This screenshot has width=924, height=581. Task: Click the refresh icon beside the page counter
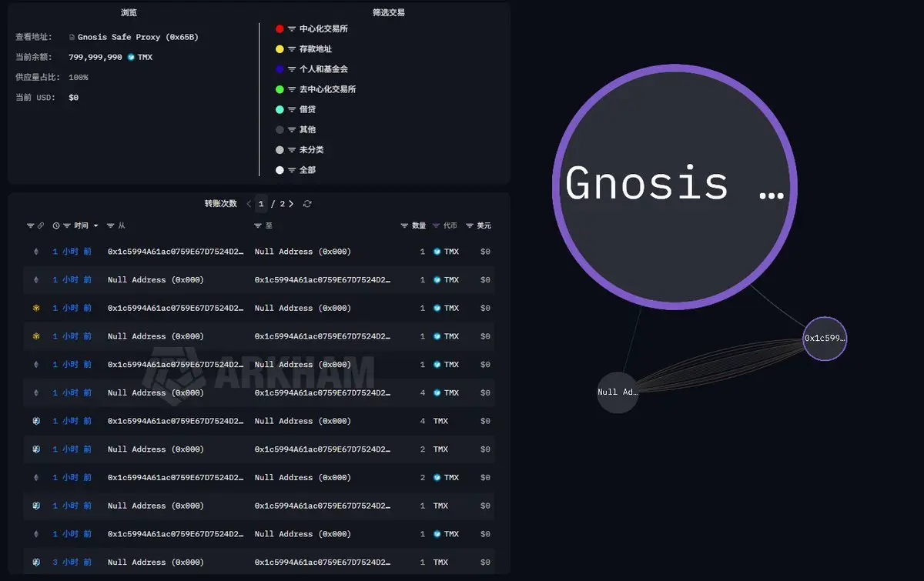click(307, 204)
